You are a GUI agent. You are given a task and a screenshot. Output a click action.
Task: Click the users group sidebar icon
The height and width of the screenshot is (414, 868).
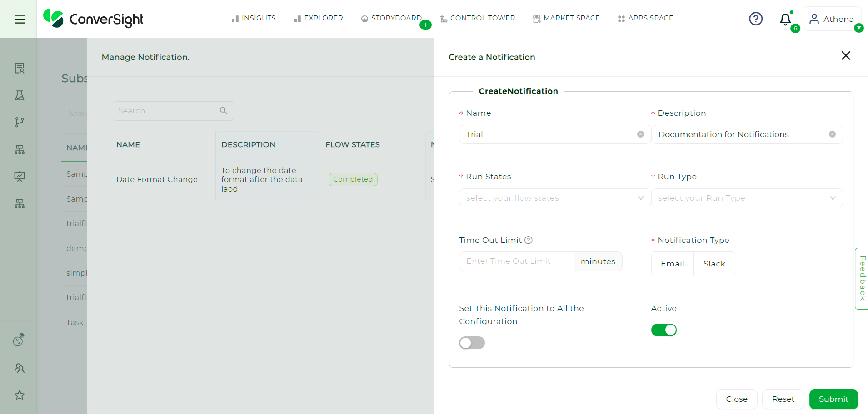pyautogui.click(x=19, y=368)
